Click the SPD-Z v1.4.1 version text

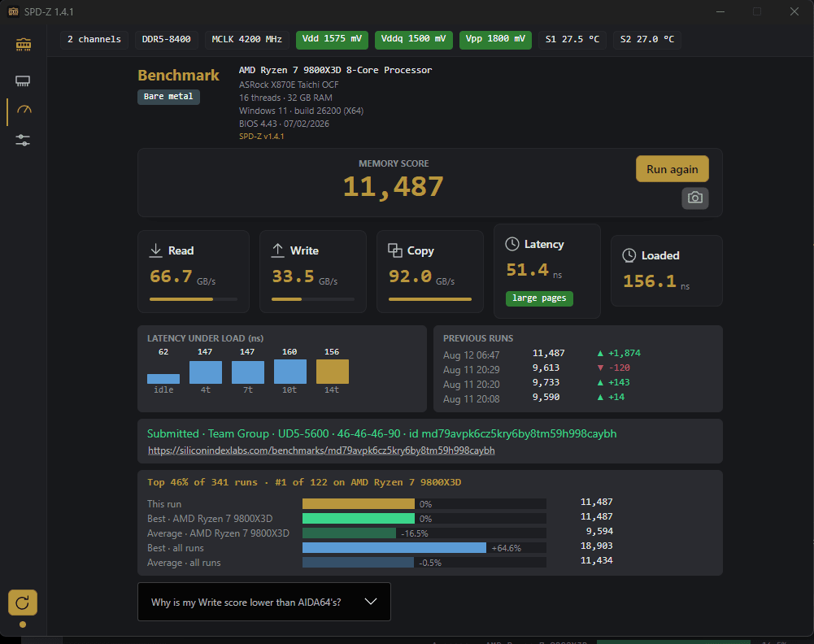[x=261, y=137]
